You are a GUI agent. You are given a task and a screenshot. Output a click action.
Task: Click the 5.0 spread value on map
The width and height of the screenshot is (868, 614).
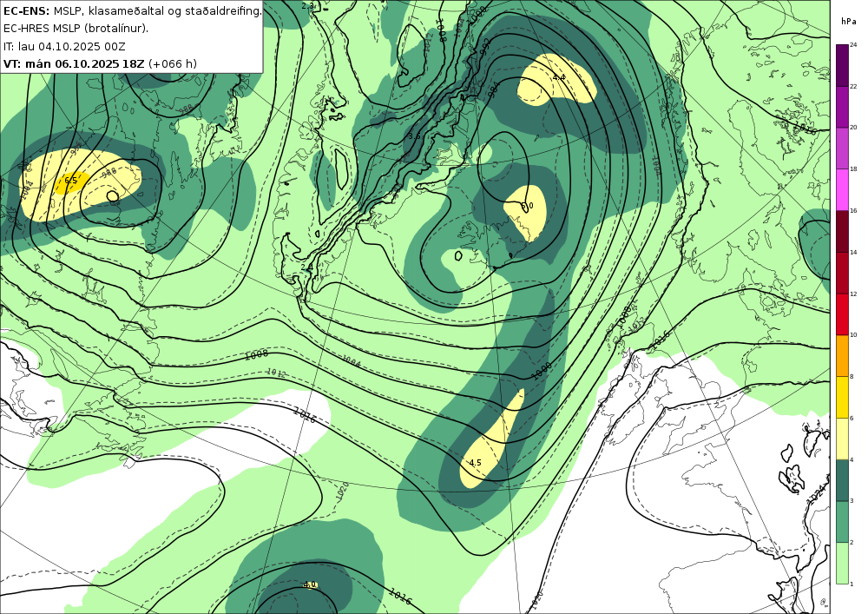[x=527, y=206]
